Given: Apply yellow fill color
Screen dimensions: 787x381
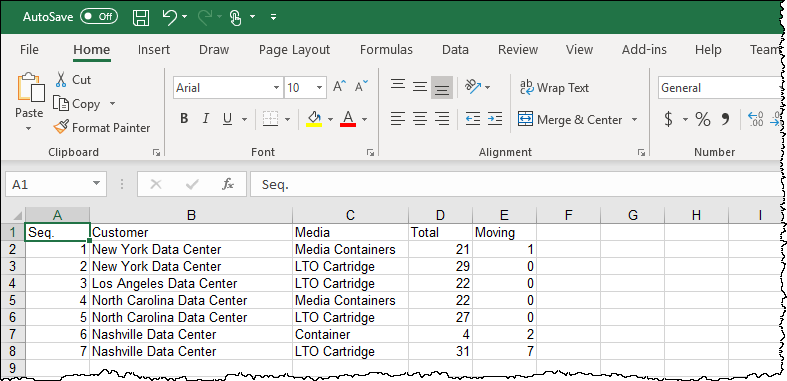Looking at the screenshot, I should [314, 119].
